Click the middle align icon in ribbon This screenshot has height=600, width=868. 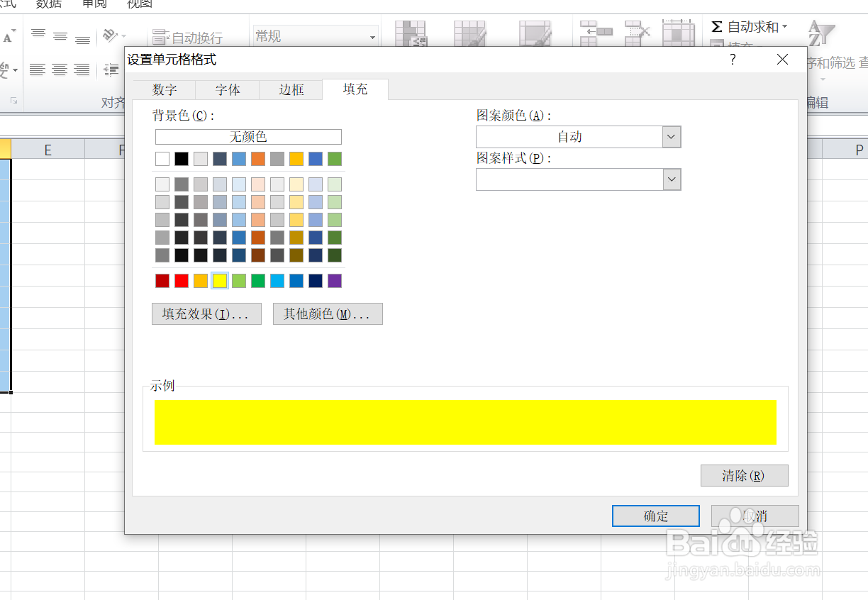60,36
